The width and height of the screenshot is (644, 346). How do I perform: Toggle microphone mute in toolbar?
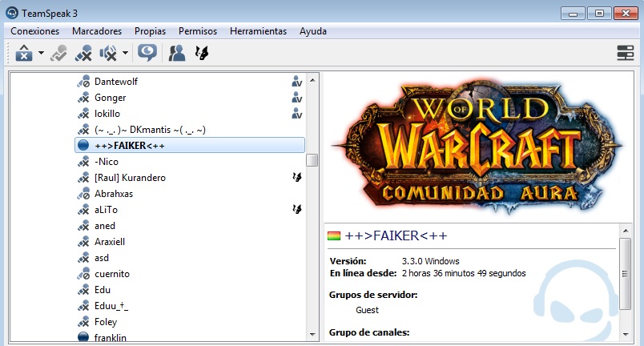83,53
